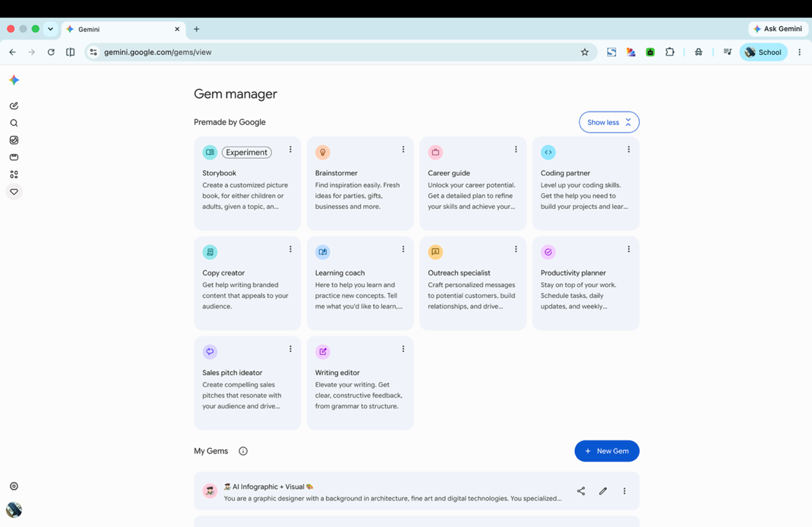Open Chrome three-dot menu
812x527 pixels.
pyautogui.click(x=800, y=52)
